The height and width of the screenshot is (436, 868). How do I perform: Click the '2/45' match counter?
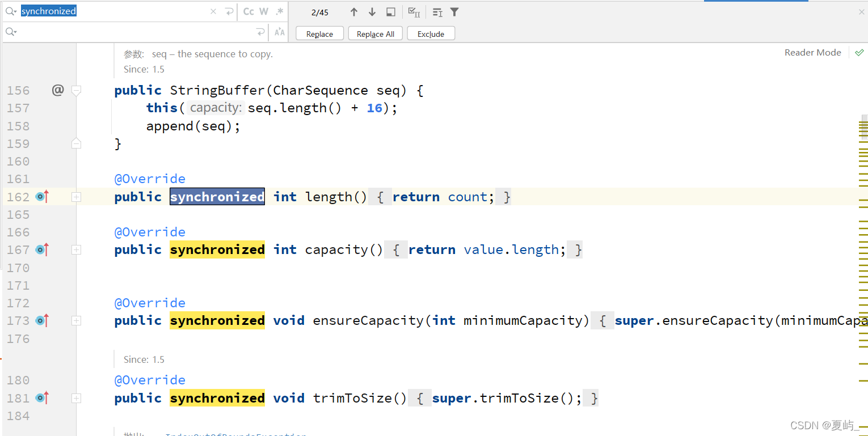tap(320, 12)
